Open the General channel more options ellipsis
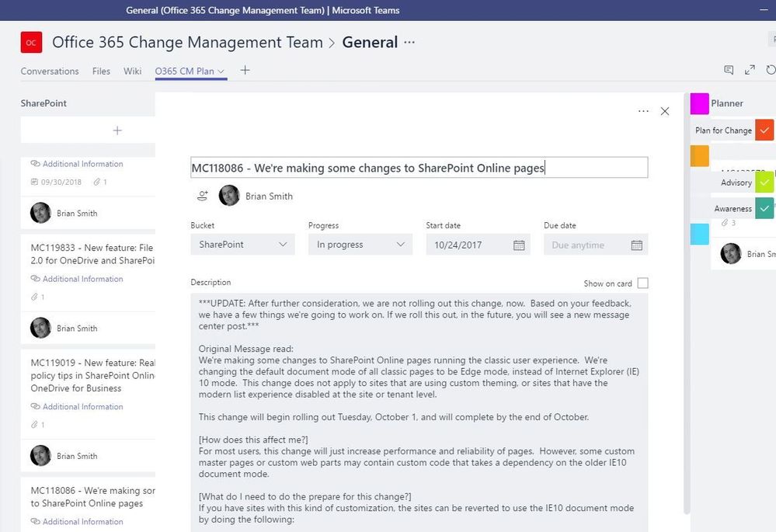776x532 pixels. [409, 43]
